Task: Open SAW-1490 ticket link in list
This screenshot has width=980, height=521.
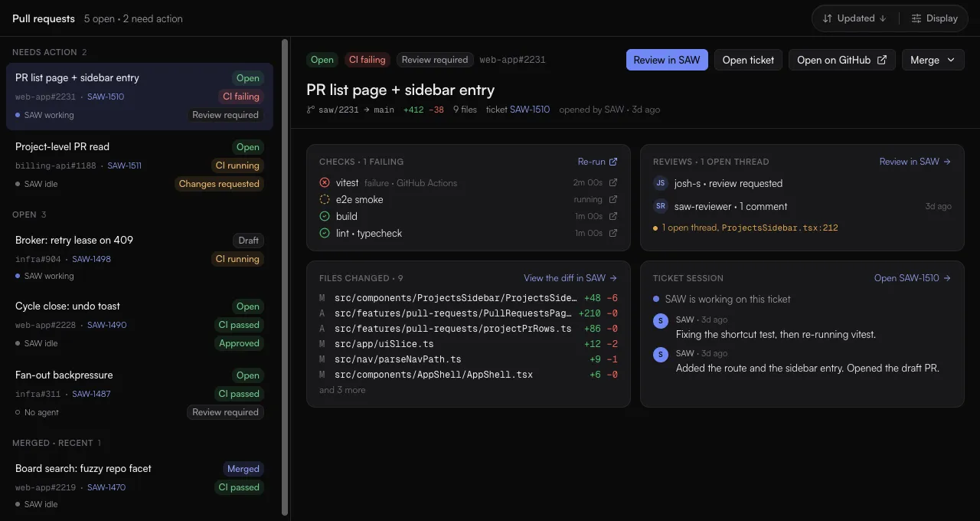Action: tap(106, 325)
